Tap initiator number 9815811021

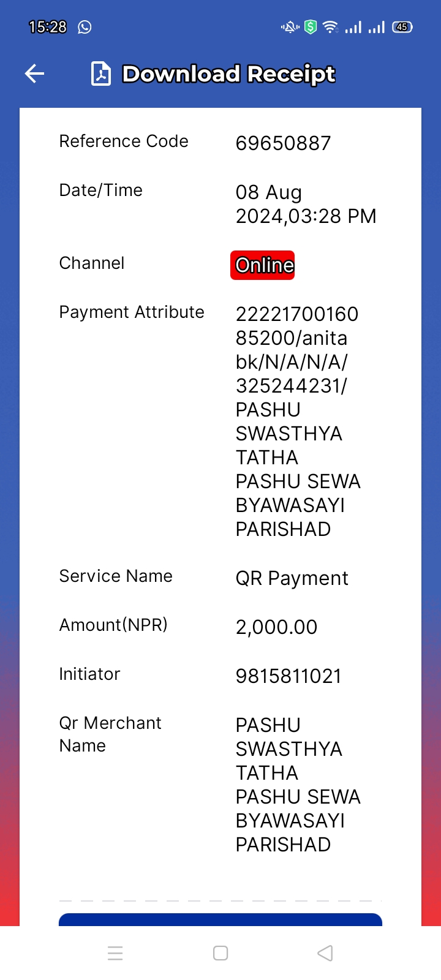pyautogui.click(x=288, y=676)
